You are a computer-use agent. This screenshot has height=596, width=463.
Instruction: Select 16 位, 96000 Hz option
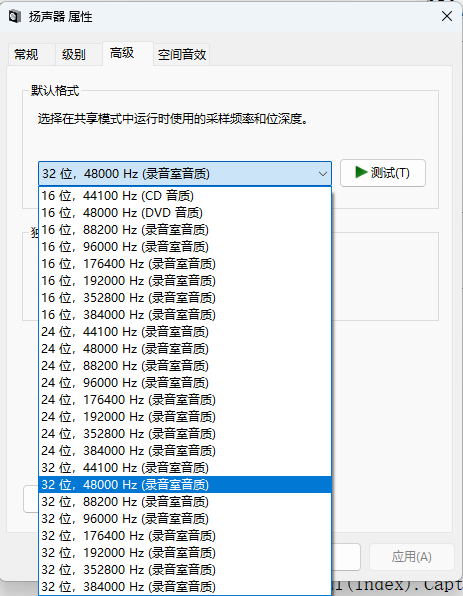(x=185, y=247)
